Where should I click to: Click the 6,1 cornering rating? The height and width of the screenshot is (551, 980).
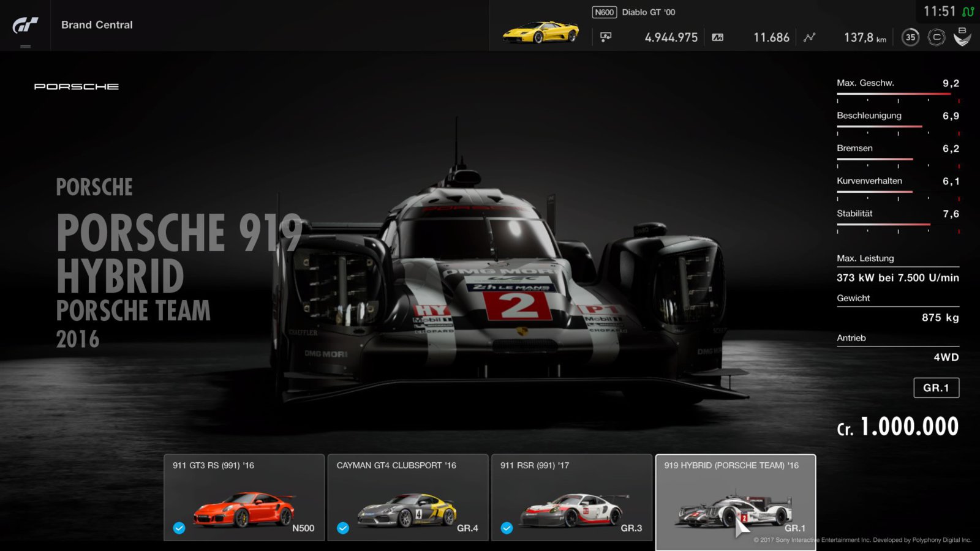pyautogui.click(x=951, y=181)
